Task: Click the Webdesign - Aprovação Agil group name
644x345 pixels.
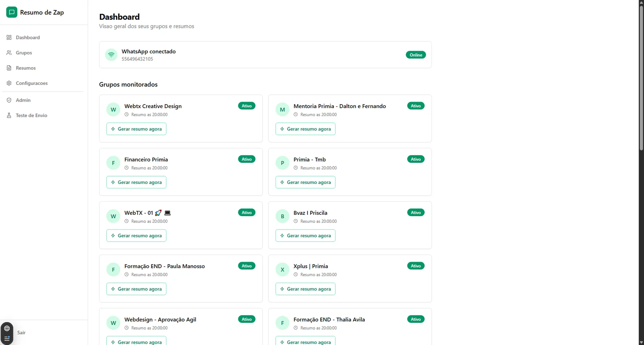Action: (x=160, y=320)
